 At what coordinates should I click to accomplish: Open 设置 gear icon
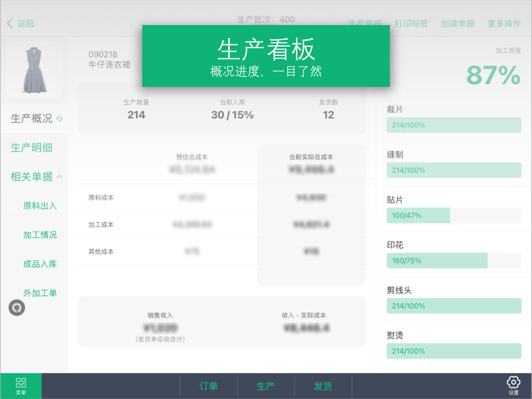[513, 385]
